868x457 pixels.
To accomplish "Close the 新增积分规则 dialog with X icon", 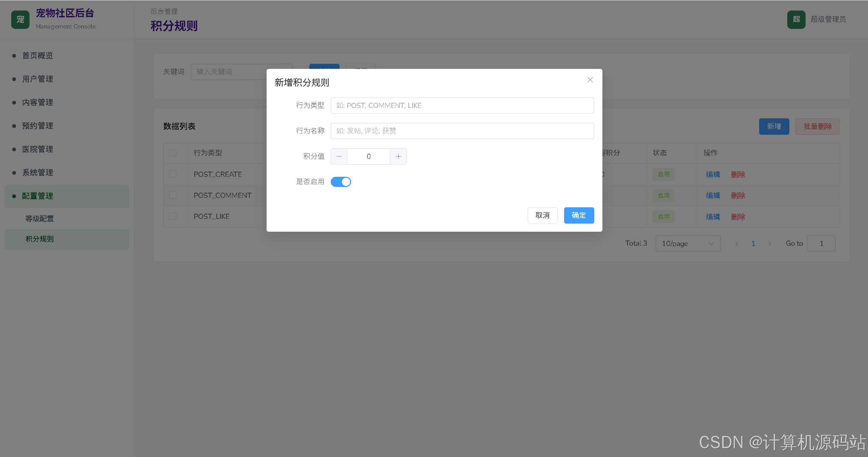I will (590, 80).
